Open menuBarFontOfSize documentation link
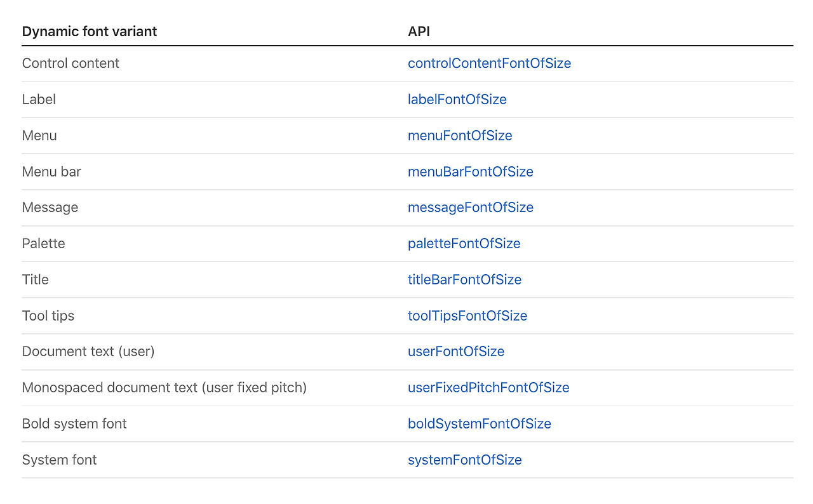Screen dimensions: 813x504 tap(470, 172)
